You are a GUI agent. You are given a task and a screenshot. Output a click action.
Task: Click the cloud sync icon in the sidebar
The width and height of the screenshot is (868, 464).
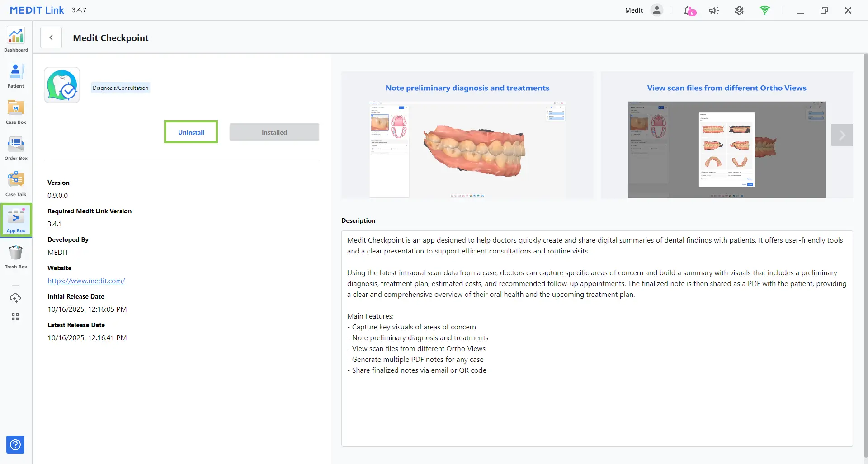tap(15, 298)
